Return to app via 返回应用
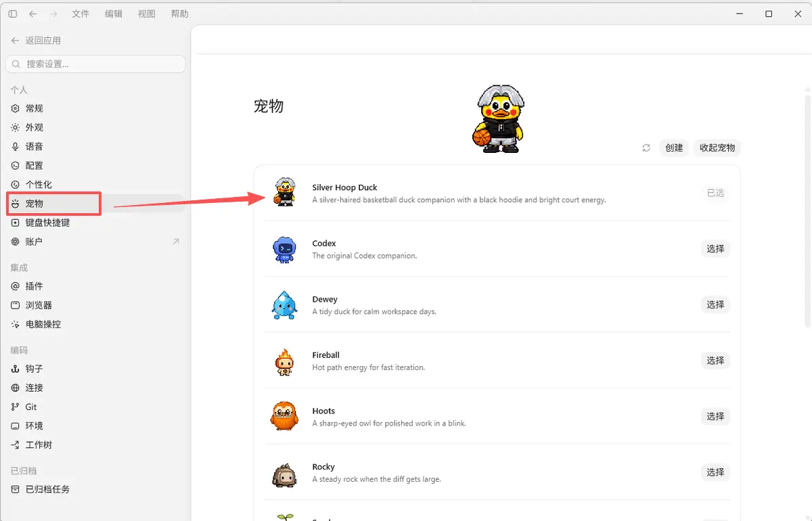Image resolution: width=812 pixels, height=521 pixels. coord(37,41)
